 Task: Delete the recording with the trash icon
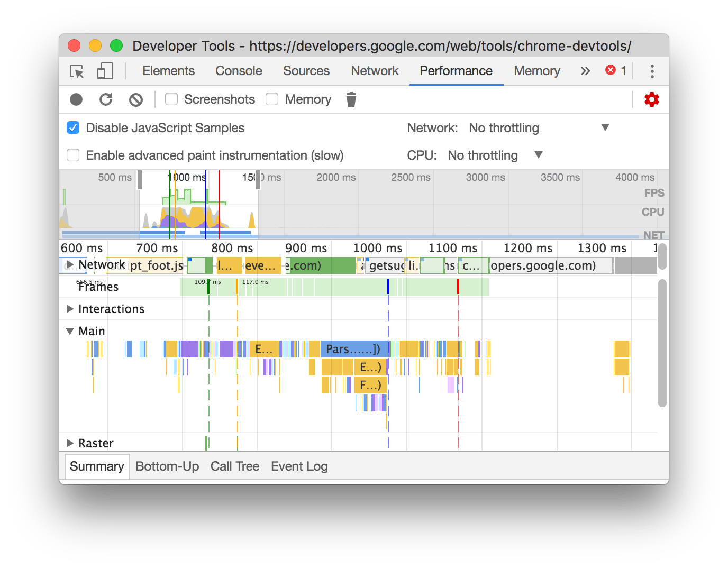[x=351, y=99]
